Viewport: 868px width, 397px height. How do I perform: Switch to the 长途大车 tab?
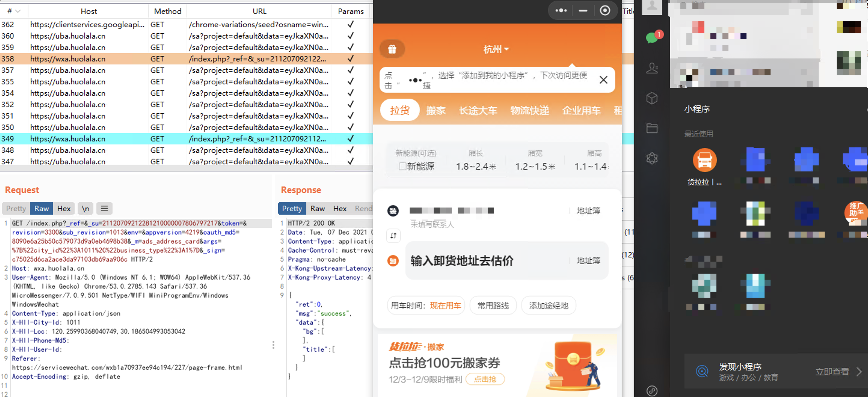pyautogui.click(x=478, y=110)
